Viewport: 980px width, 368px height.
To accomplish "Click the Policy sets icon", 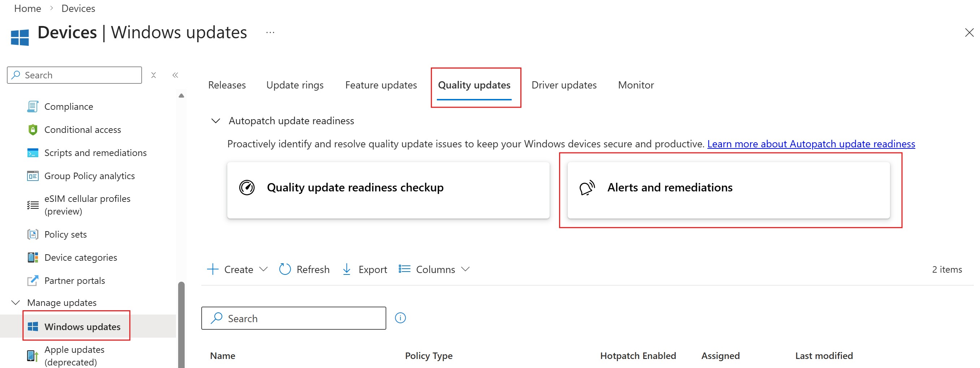I will [33, 234].
